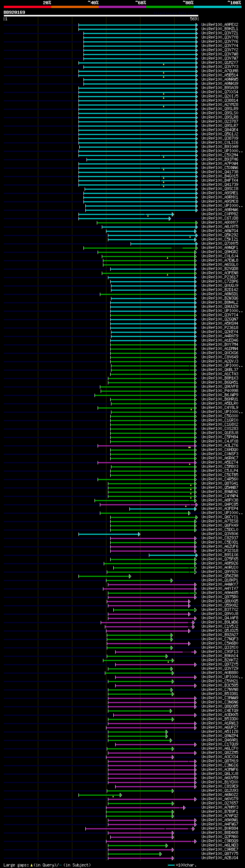Click the query ID BB920169

tap(15, 12)
